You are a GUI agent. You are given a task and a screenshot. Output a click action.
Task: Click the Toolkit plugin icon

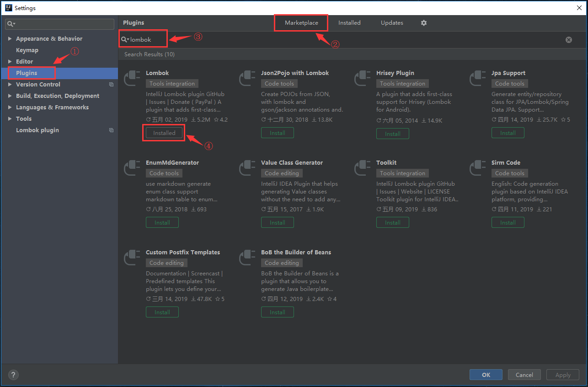363,168
